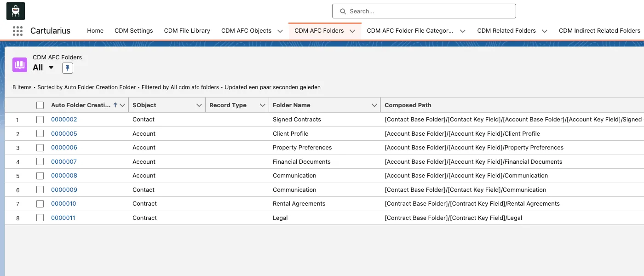This screenshot has height=276, width=644.
Task: Open record link 0000007
Action: (64, 161)
